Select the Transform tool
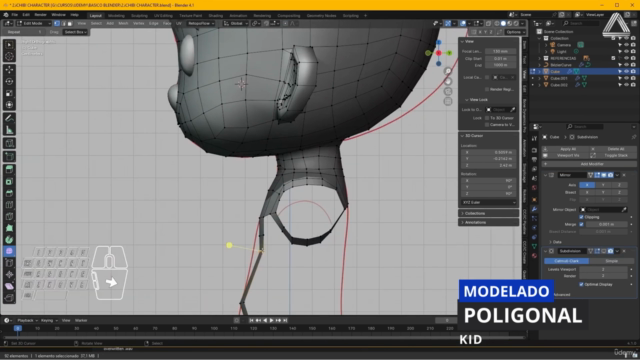This screenshot has height=360, width=640. [x=9, y=105]
